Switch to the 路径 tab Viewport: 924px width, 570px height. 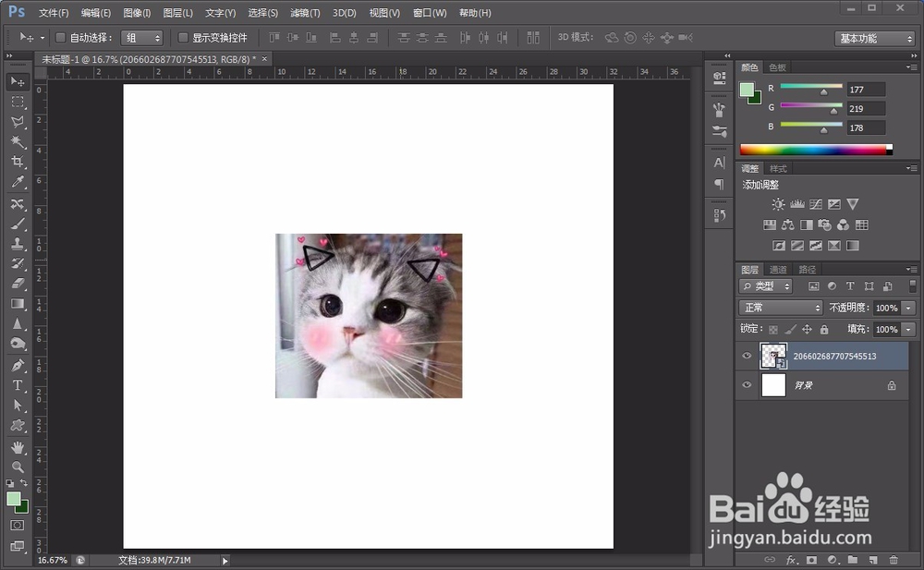click(x=808, y=270)
